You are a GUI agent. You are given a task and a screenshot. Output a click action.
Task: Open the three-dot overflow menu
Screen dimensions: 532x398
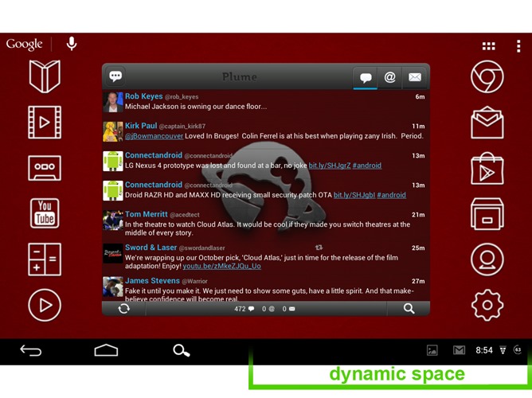[x=518, y=46]
